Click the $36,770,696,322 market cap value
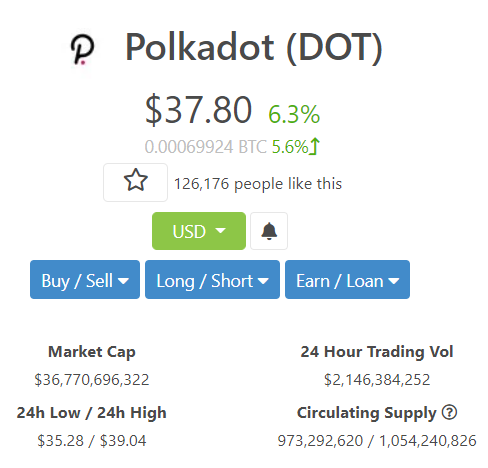The width and height of the screenshot is (488, 468). coord(92,380)
